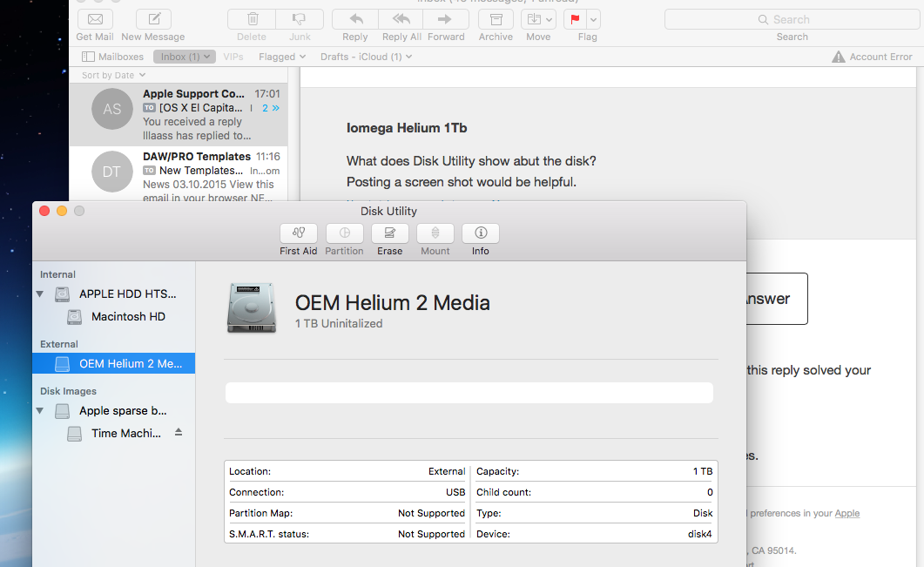The width and height of the screenshot is (924, 567).
Task: Expand thread count 2 arrows
Action: pyautogui.click(x=271, y=108)
